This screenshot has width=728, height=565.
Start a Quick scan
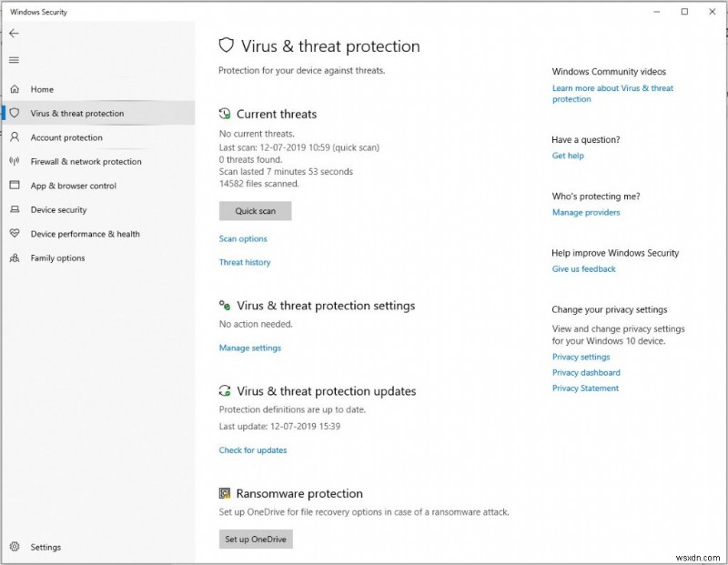(255, 210)
